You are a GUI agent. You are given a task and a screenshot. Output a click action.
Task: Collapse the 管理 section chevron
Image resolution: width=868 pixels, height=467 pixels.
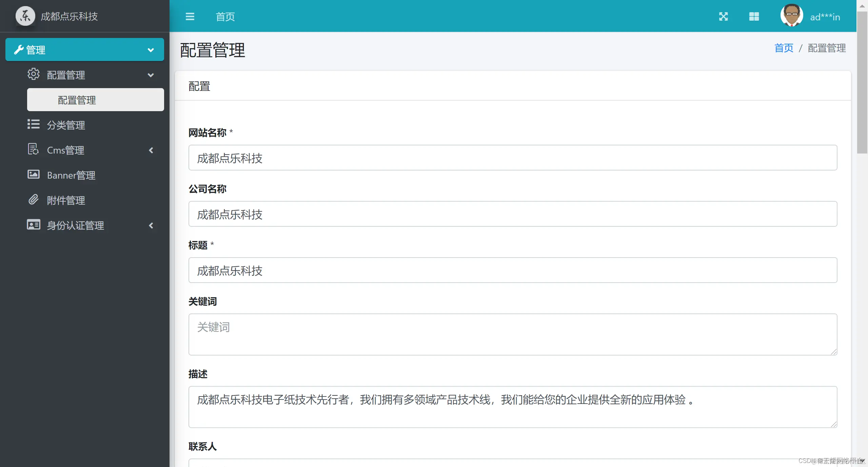click(x=151, y=50)
